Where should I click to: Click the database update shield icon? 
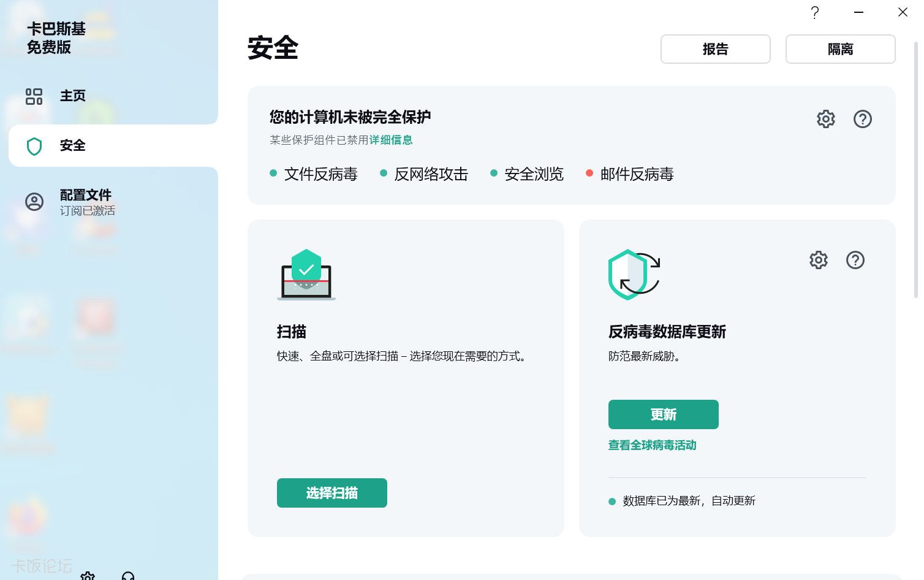pyautogui.click(x=634, y=275)
